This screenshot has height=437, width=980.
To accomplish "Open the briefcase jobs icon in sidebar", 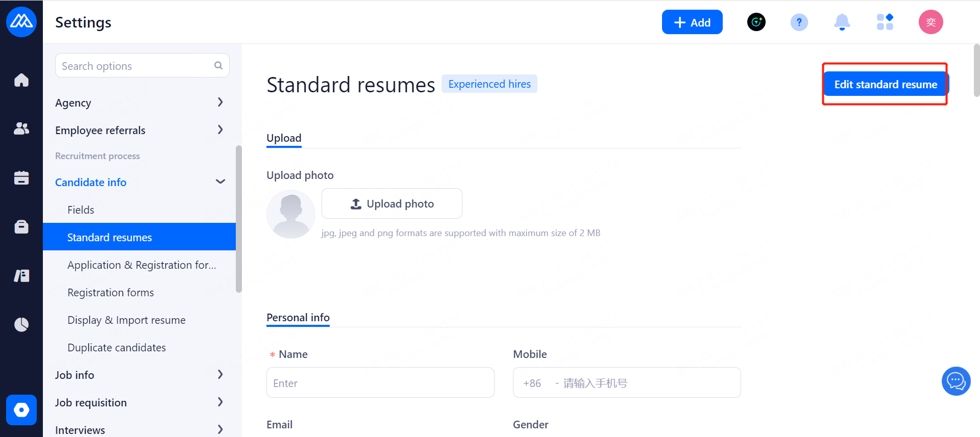I will pyautogui.click(x=21, y=226).
